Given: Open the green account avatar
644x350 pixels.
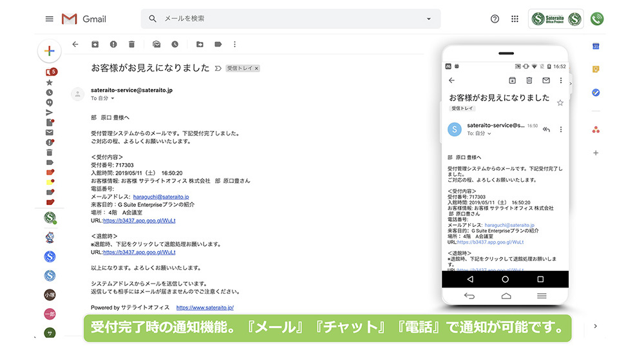Looking at the screenshot, I should tap(597, 19).
